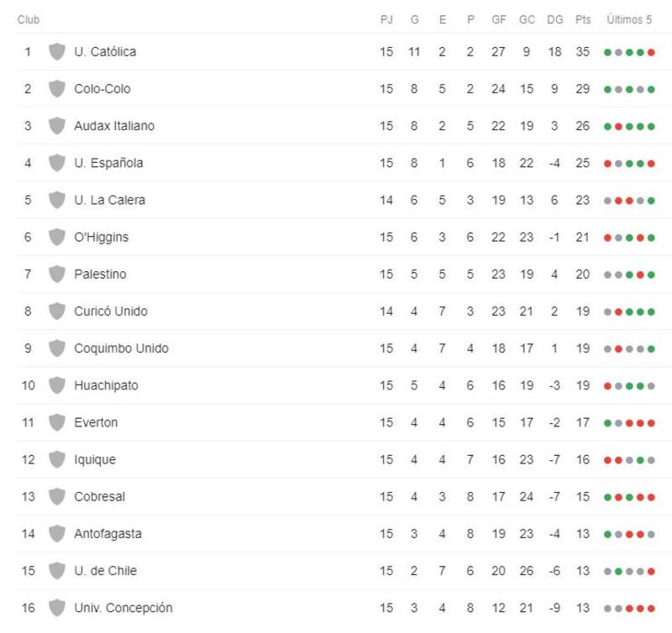Image resolution: width=672 pixels, height=633 pixels.
Task: Open the U. de Chile team link
Action: click(105, 571)
